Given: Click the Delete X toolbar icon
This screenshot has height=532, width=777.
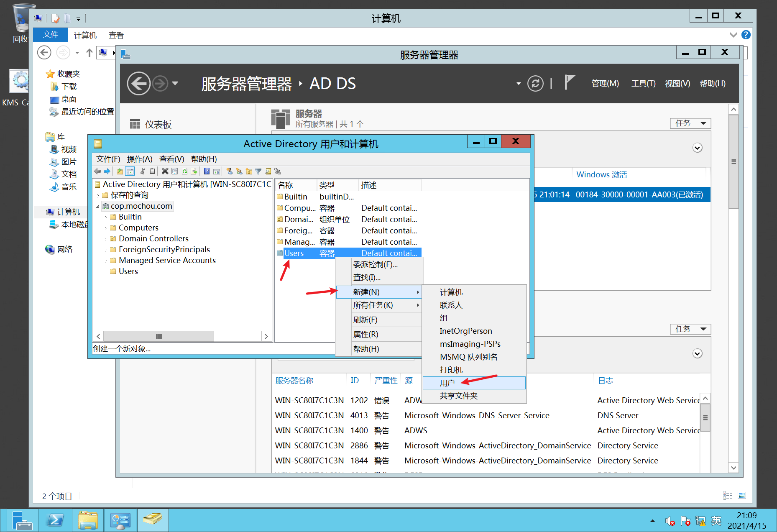Looking at the screenshot, I should [165, 171].
